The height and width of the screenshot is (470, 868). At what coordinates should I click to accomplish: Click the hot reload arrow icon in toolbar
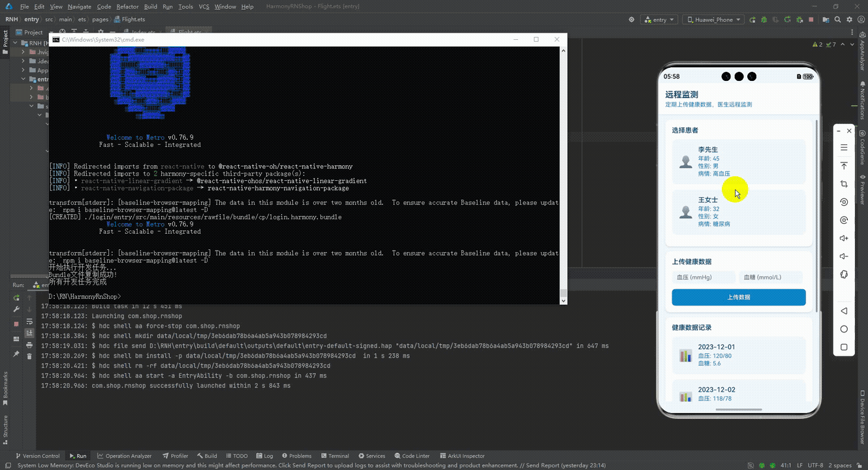[788, 20]
